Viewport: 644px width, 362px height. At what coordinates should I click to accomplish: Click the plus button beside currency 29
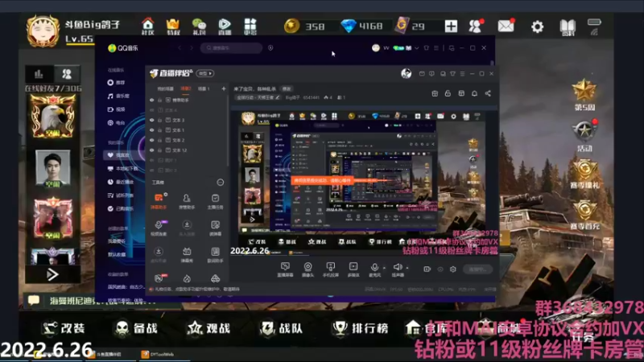tap(451, 27)
